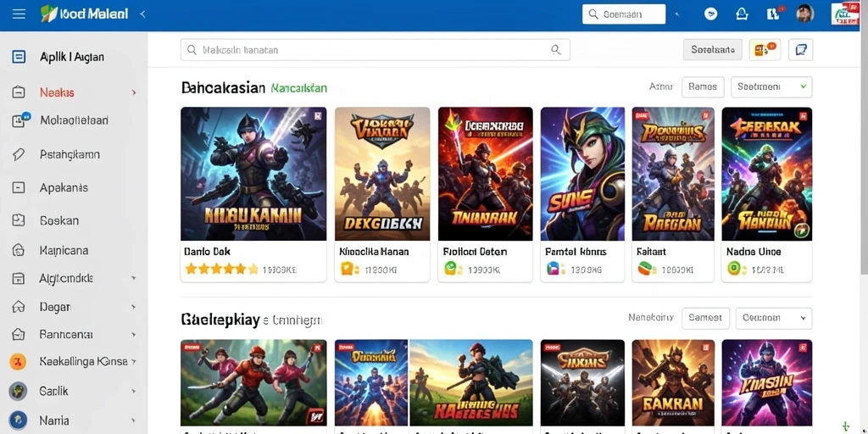
Task: Click the colorful icon under Pamtel Khnns
Action: pos(554,269)
